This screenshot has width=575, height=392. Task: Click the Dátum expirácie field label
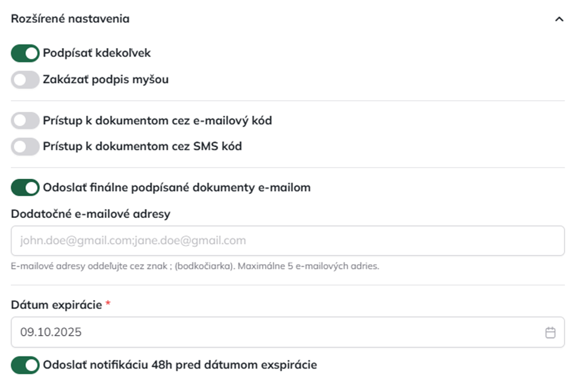point(57,305)
